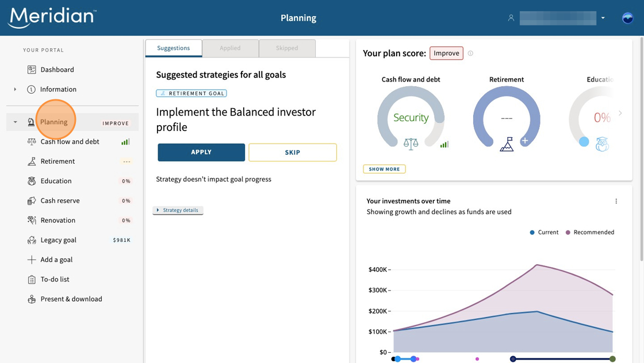
Task: Click the green bars icon on Security gauge
Action: 444,144
